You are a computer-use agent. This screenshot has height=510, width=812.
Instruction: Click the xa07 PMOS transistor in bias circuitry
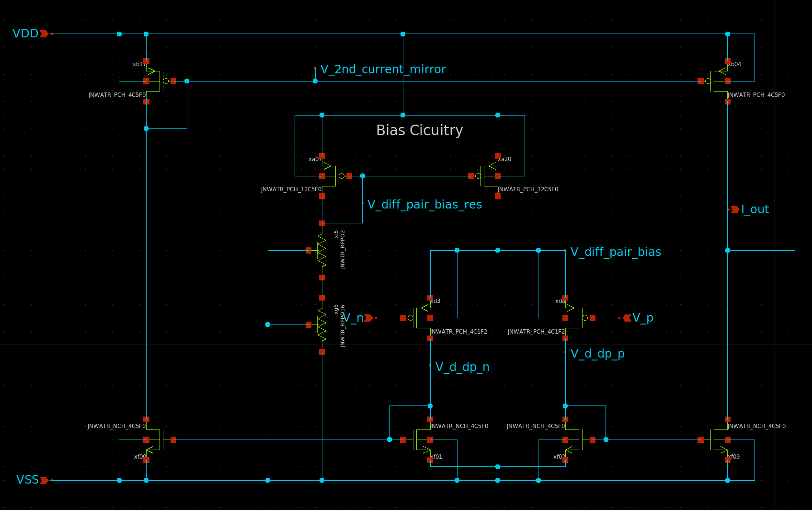click(334, 176)
